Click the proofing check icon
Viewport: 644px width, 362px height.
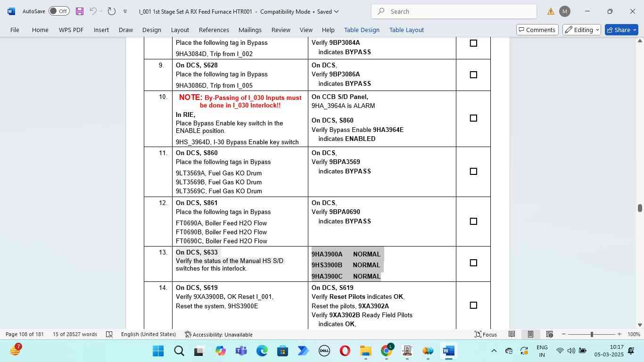click(109, 334)
